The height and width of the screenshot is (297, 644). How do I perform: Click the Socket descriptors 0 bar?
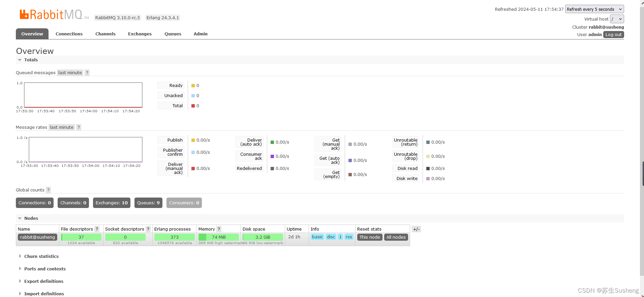tap(125, 237)
